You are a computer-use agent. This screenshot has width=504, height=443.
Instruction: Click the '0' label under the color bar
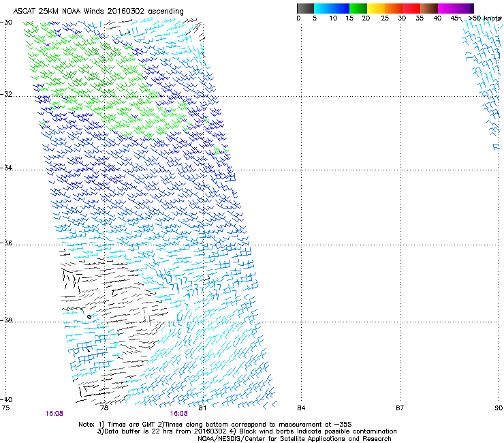click(x=298, y=18)
